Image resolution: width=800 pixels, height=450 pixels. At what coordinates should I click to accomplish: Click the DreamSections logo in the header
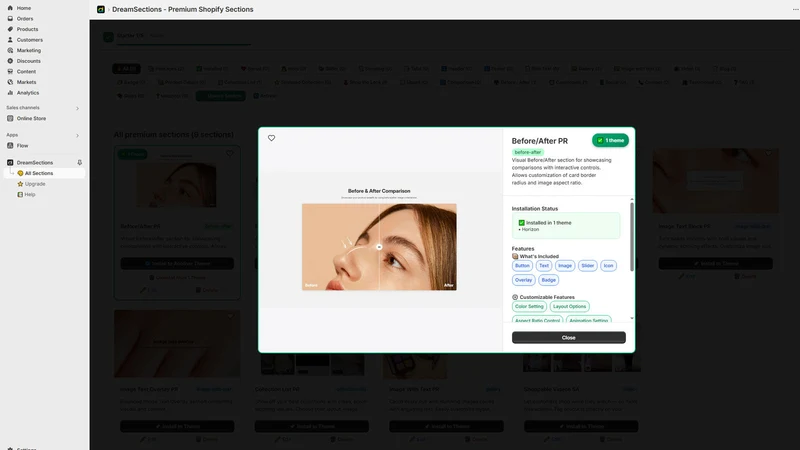tap(101, 9)
